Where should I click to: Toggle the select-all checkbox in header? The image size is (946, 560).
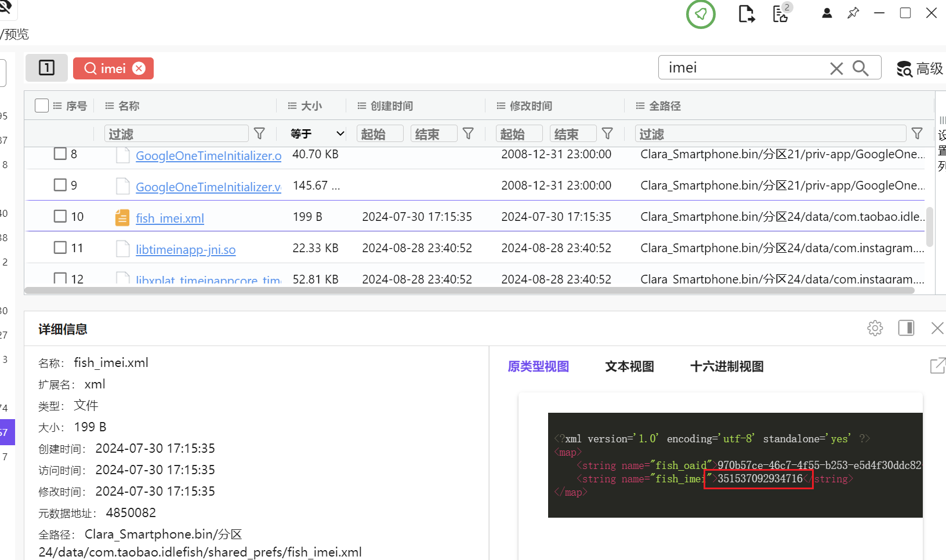[42, 106]
